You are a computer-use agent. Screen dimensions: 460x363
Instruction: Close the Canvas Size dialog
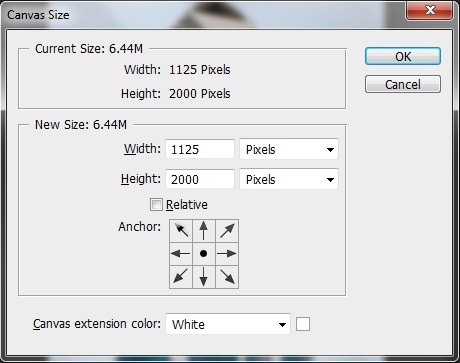click(x=430, y=10)
